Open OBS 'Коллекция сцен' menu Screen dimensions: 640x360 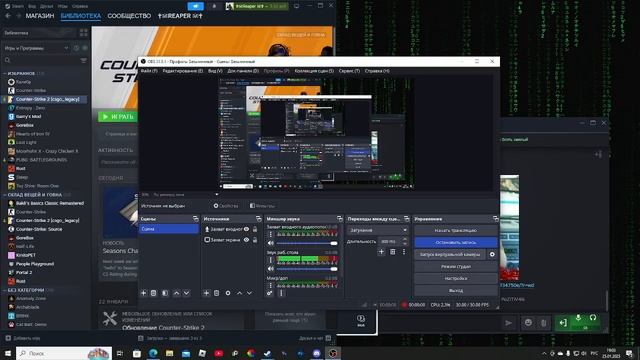tap(314, 71)
